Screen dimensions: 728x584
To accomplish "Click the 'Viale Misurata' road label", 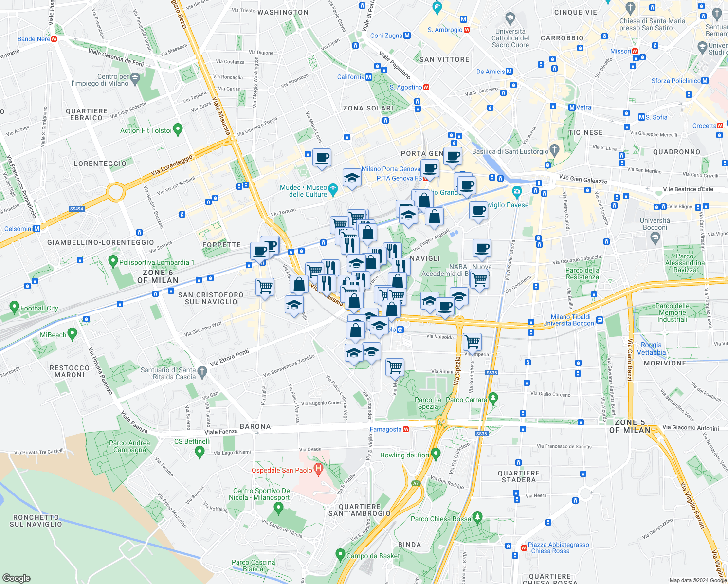I will point(222,117).
